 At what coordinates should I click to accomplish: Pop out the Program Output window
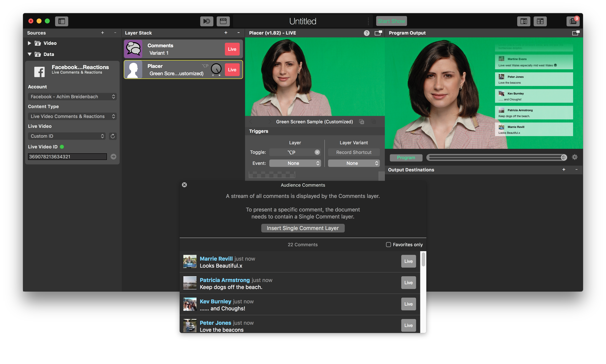pos(575,33)
